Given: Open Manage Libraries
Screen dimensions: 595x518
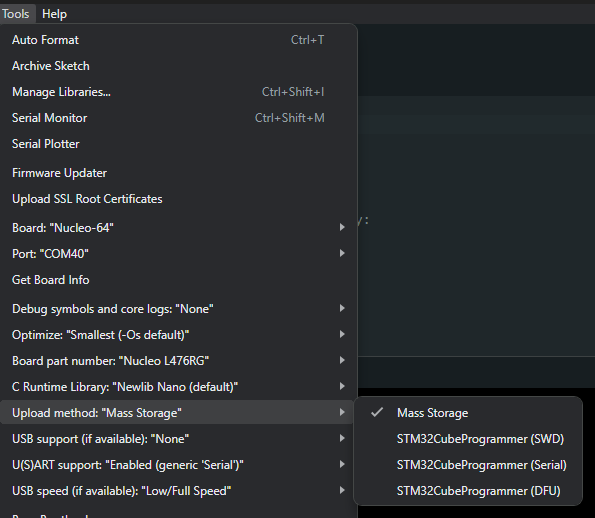Looking at the screenshot, I should tap(178, 92).
